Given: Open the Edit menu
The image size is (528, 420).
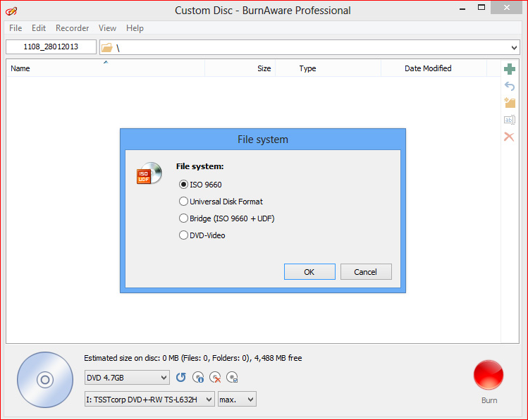Looking at the screenshot, I should (x=39, y=28).
